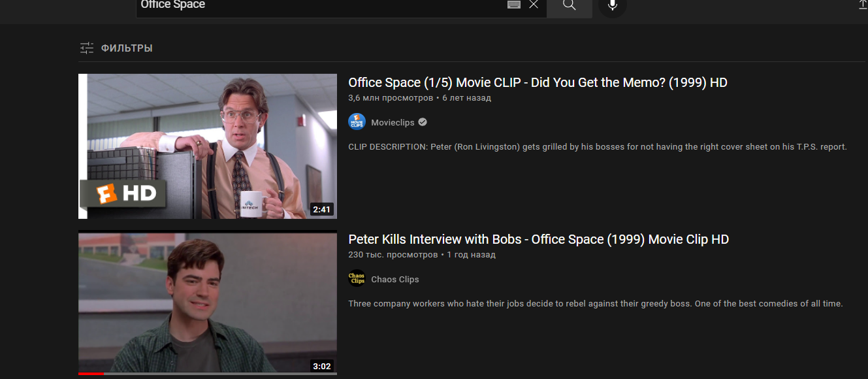Open the "Peter Kills Interview with Bobs" thumbnail
The image size is (868, 379).
click(x=208, y=303)
